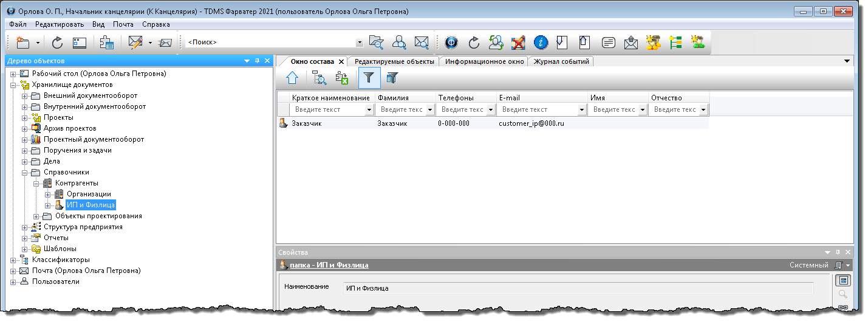868x321 pixels.
Task: Toggle pin on Свойства panel
Action: (838, 252)
